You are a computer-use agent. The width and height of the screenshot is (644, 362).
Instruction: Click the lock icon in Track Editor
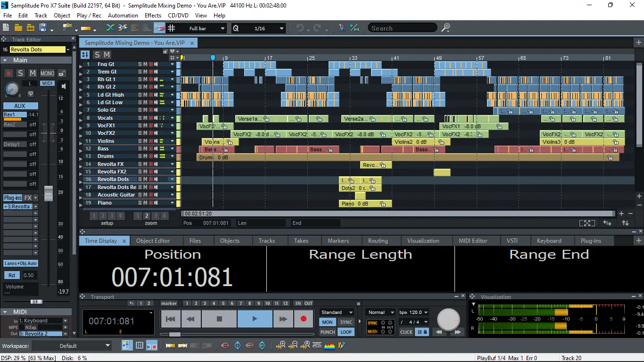pos(62,73)
